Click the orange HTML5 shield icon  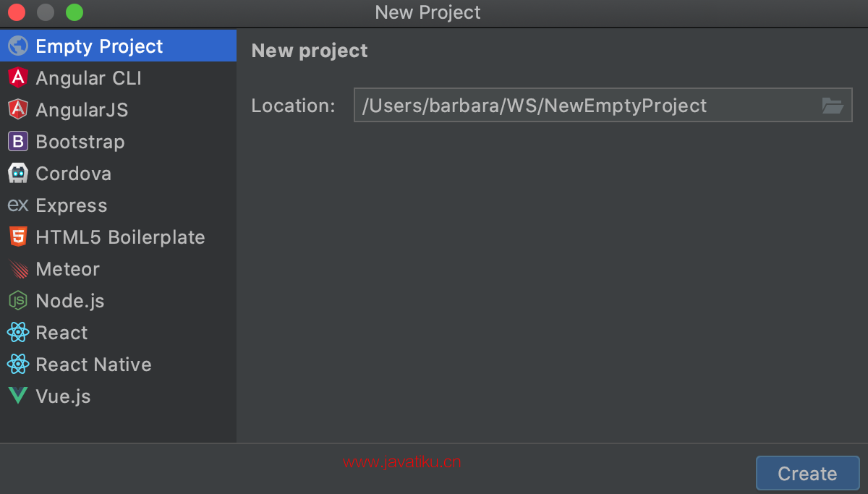[18, 237]
